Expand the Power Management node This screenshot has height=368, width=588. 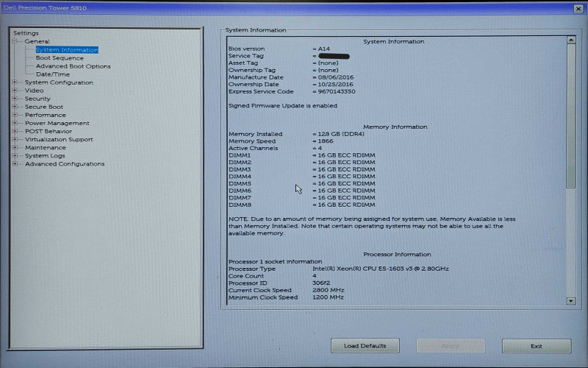point(15,123)
